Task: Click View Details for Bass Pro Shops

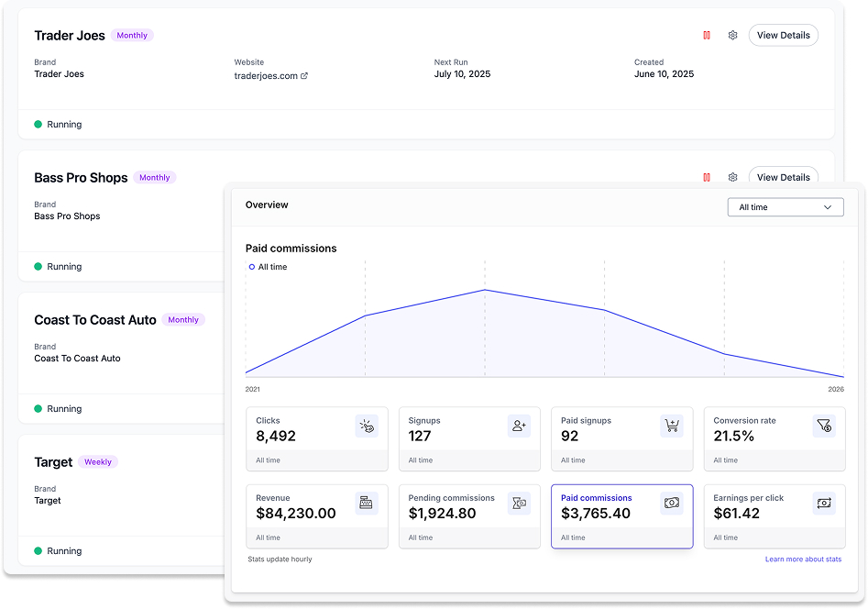Action: 784,176
